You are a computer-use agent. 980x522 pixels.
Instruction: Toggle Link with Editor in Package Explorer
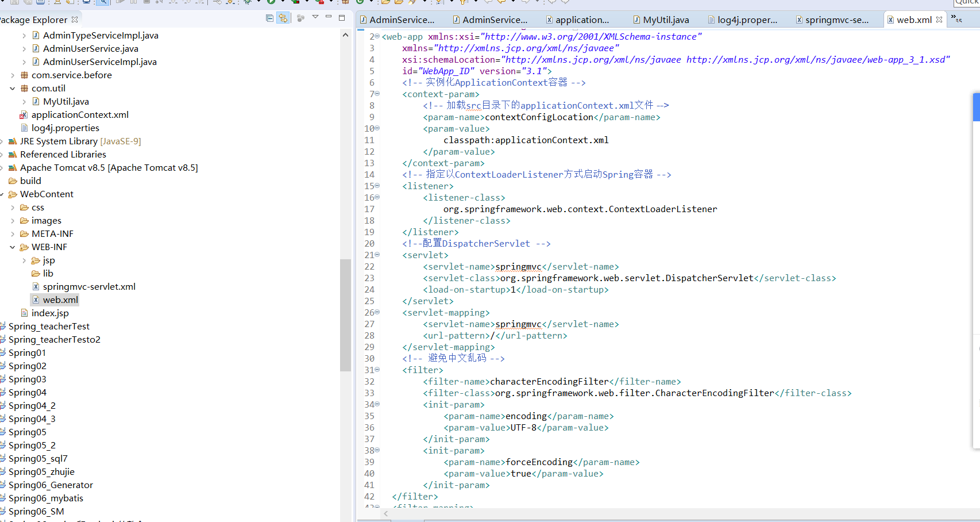coord(283,18)
